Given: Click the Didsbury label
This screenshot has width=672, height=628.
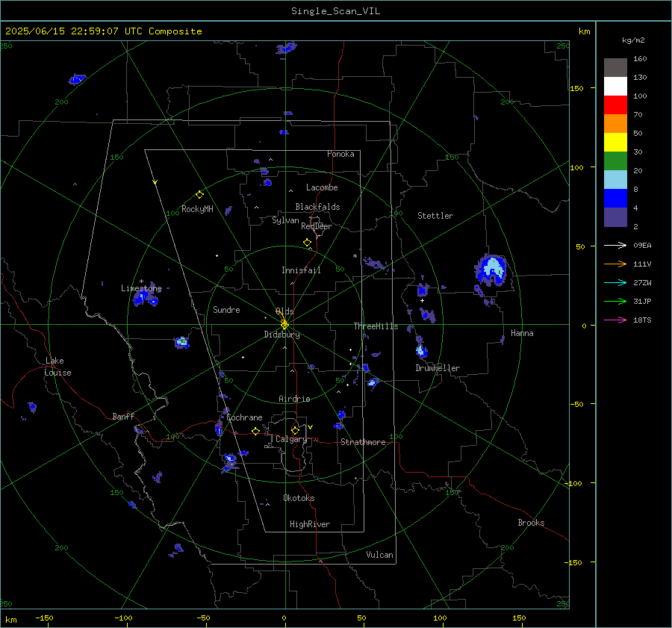Looking at the screenshot, I should click(281, 335).
